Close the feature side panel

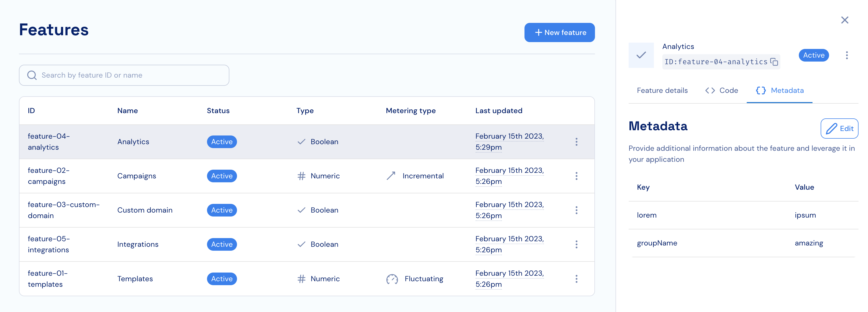(x=844, y=20)
